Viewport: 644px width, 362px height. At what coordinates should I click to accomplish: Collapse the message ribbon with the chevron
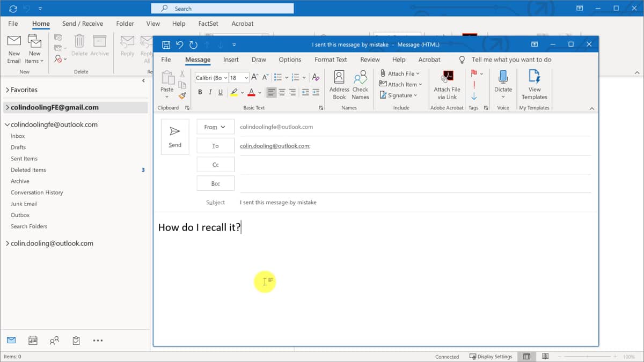coord(592,108)
